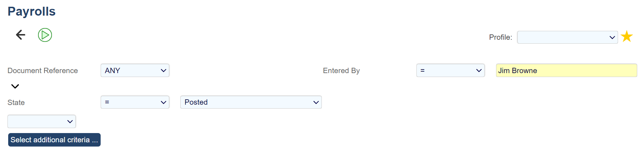
Task: Click the Select additional criteria button
Action: click(54, 140)
